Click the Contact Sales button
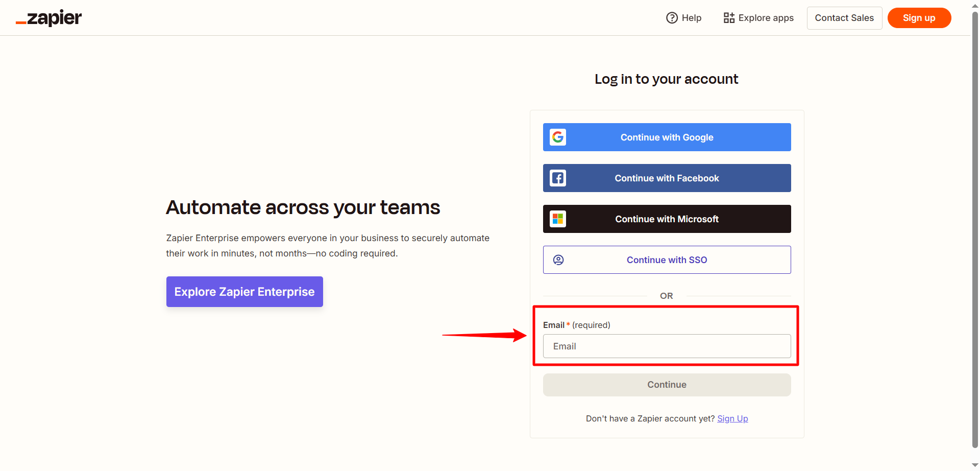Image resolution: width=980 pixels, height=471 pixels. pyautogui.click(x=844, y=18)
